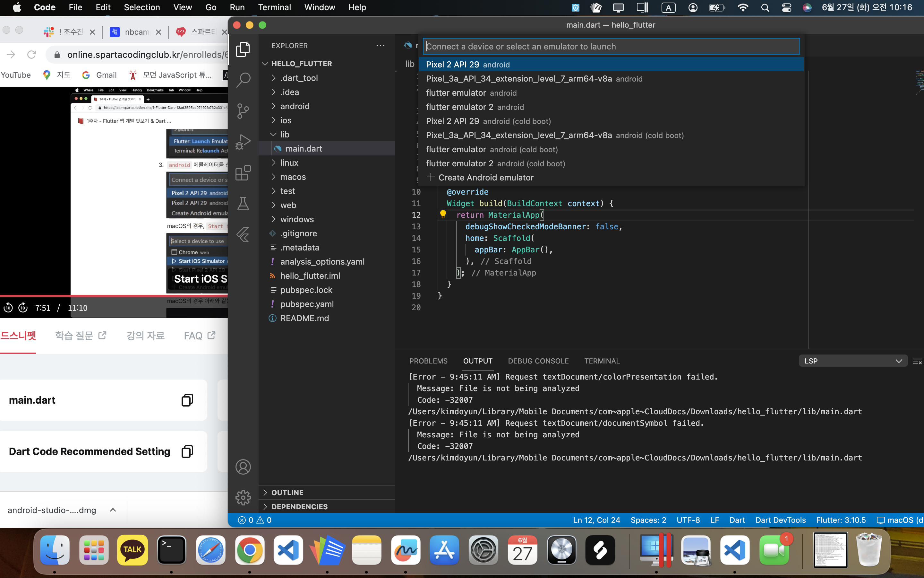Screen dimensions: 924x578
Task: Click the Spaces: 2 indentation setting
Action: 648,520
